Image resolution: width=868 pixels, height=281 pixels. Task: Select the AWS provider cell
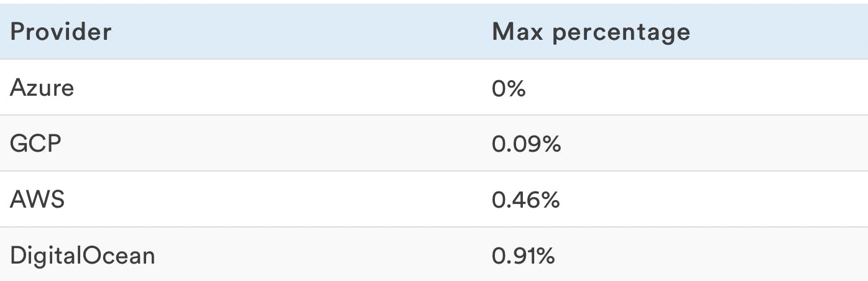click(37, 200)
